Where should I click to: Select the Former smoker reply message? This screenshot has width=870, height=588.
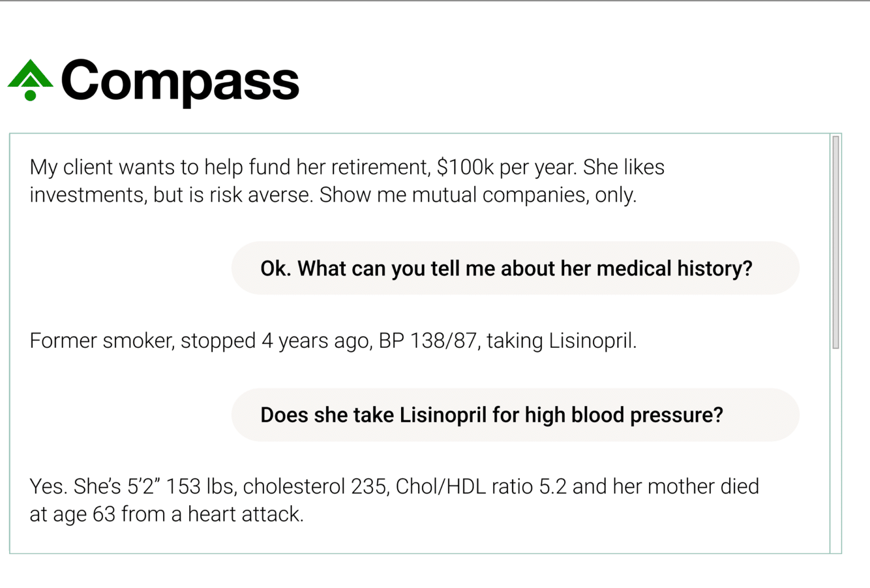point(333,340)
